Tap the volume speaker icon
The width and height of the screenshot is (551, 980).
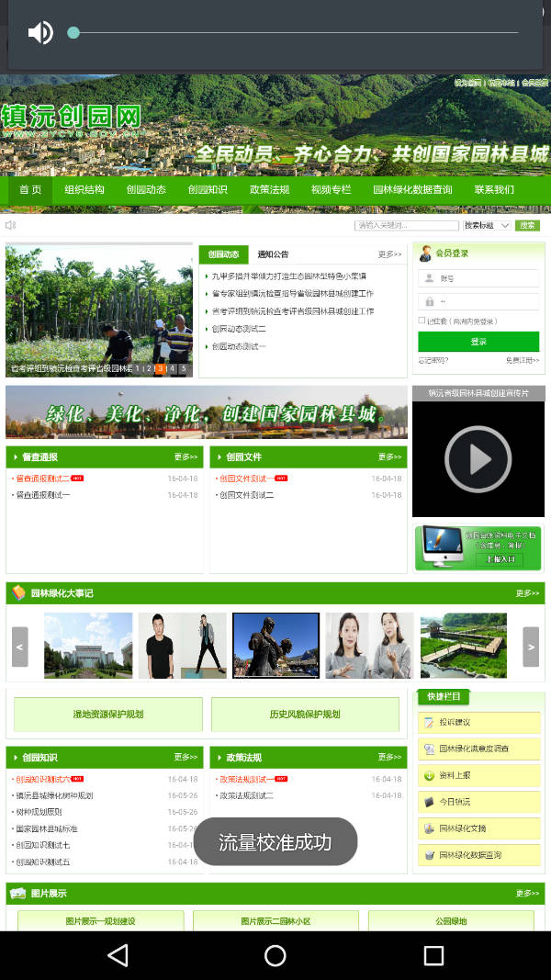(39, 33)
